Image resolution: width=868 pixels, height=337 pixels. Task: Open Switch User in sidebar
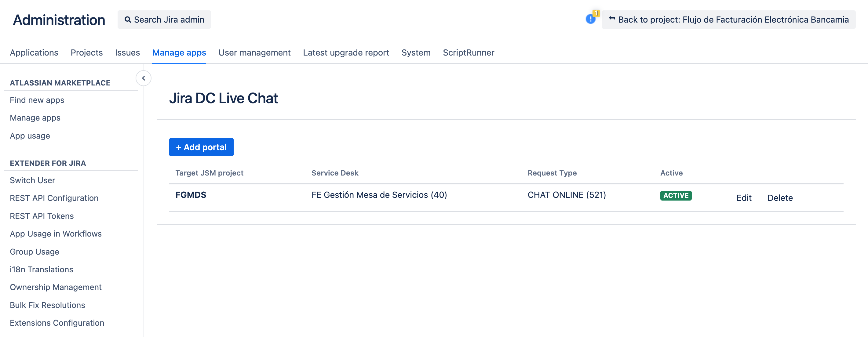point(32,180)
